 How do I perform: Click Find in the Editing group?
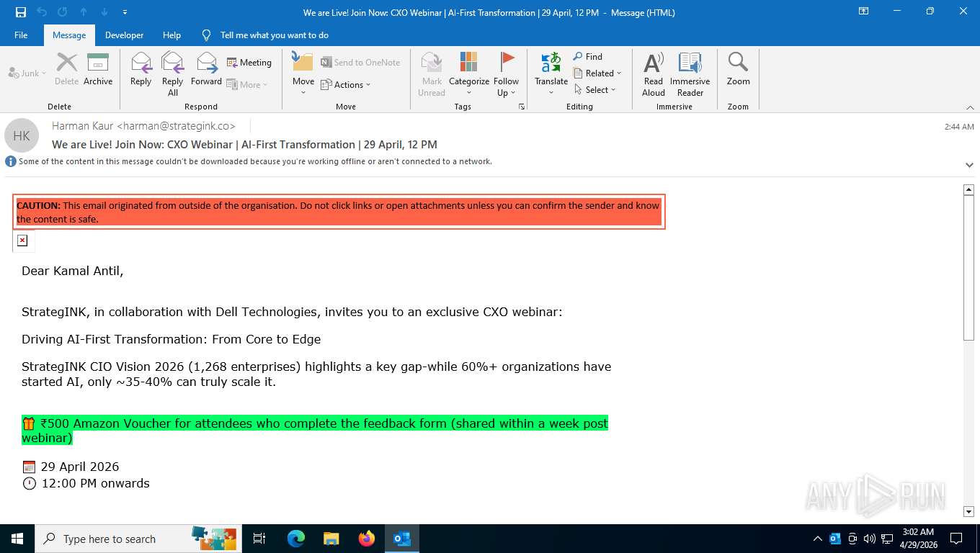tap(588, 57)
